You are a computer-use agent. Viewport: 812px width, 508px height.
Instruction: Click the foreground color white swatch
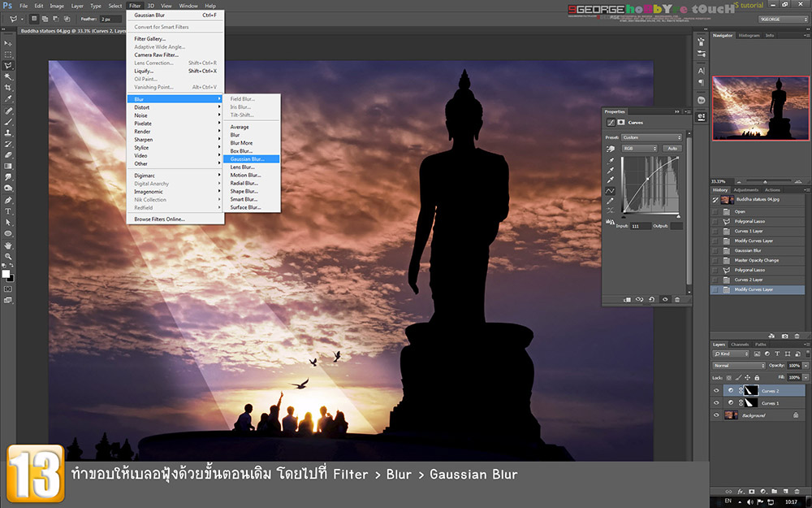pyautogui.click(x=6, y=274)
